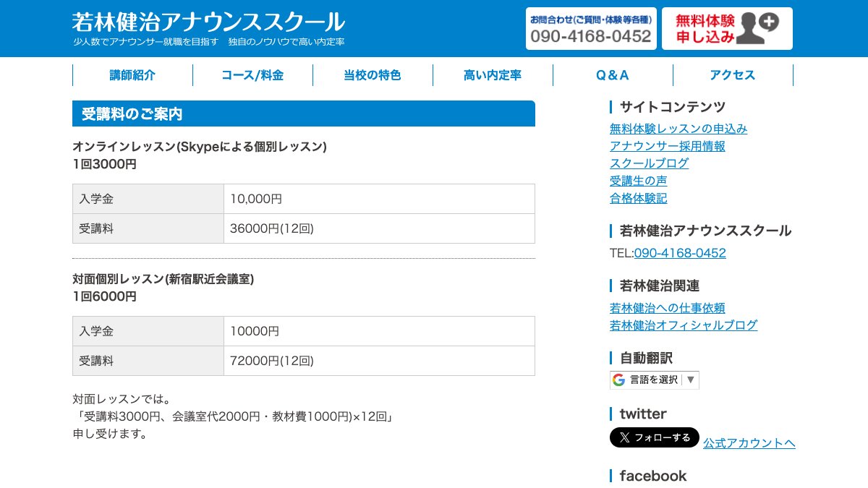
Task: Open the 高い内定率 menu item
Action: (493, 75)
